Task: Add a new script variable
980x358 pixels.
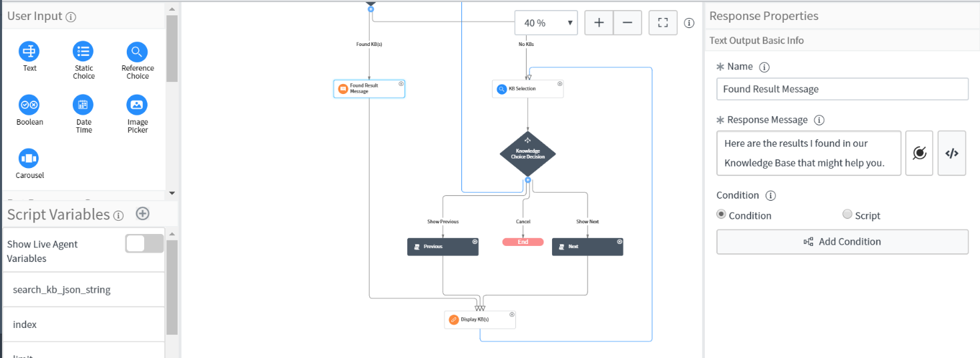Action: click(142, 214)
